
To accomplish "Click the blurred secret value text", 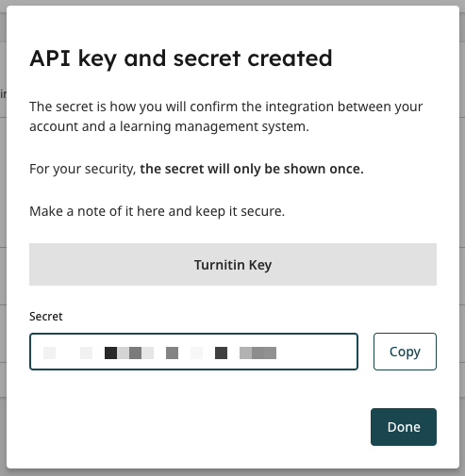I will point(159,353).
